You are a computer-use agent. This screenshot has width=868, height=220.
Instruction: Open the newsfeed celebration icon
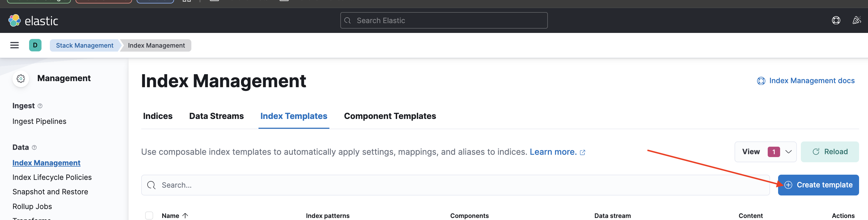[856, 20]
